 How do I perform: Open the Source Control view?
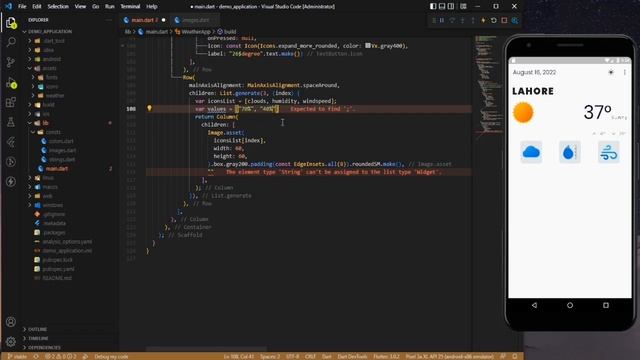click(x=11, y=62)
